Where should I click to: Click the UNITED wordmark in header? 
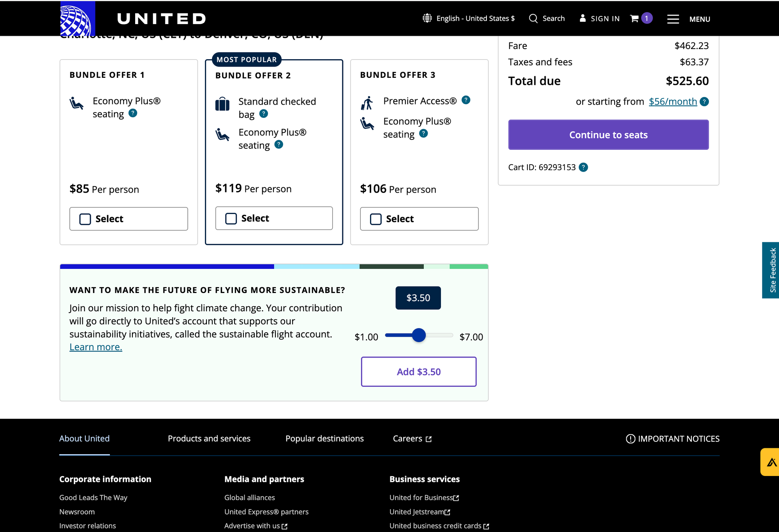click(x=162, y=19)
